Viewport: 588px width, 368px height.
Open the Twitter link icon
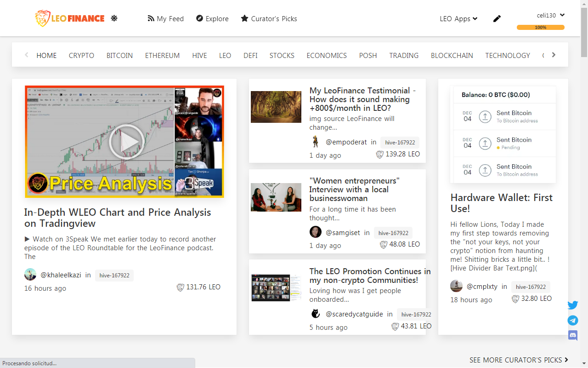click(573, 305)
